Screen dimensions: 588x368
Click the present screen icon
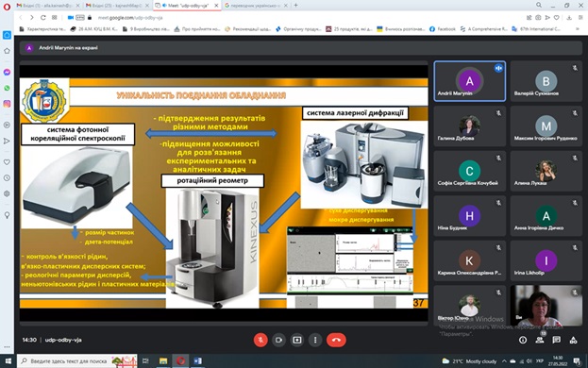(x=297, y=340)
